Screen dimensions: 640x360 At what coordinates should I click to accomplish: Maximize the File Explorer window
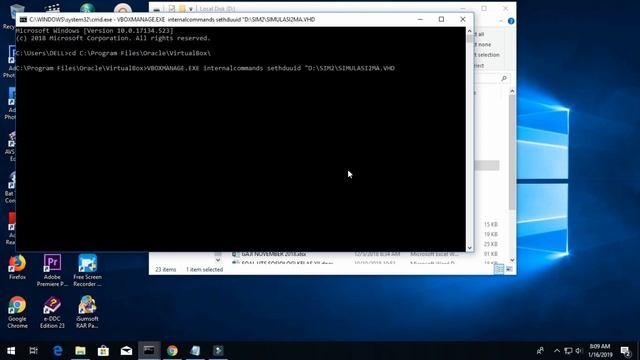coord(484,8)
